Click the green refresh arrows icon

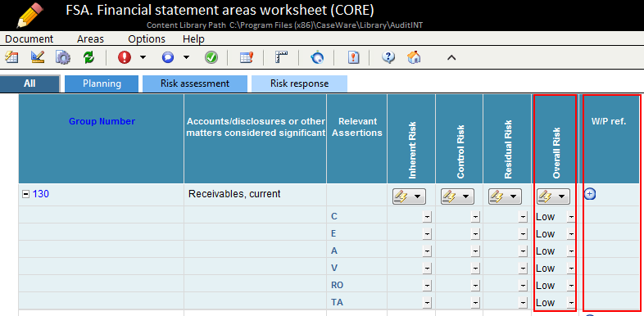point(88,57)
